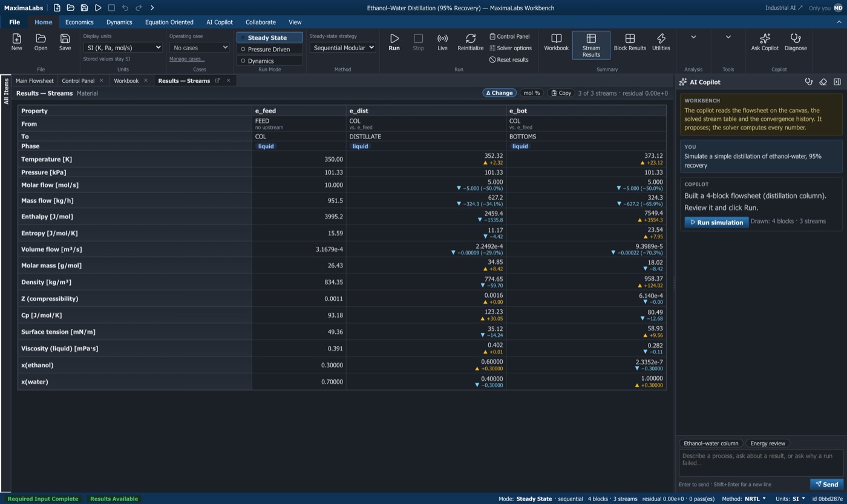Click the undo arrow in the title bar
This screenshot has height=504, width=847.
point(125,8)
